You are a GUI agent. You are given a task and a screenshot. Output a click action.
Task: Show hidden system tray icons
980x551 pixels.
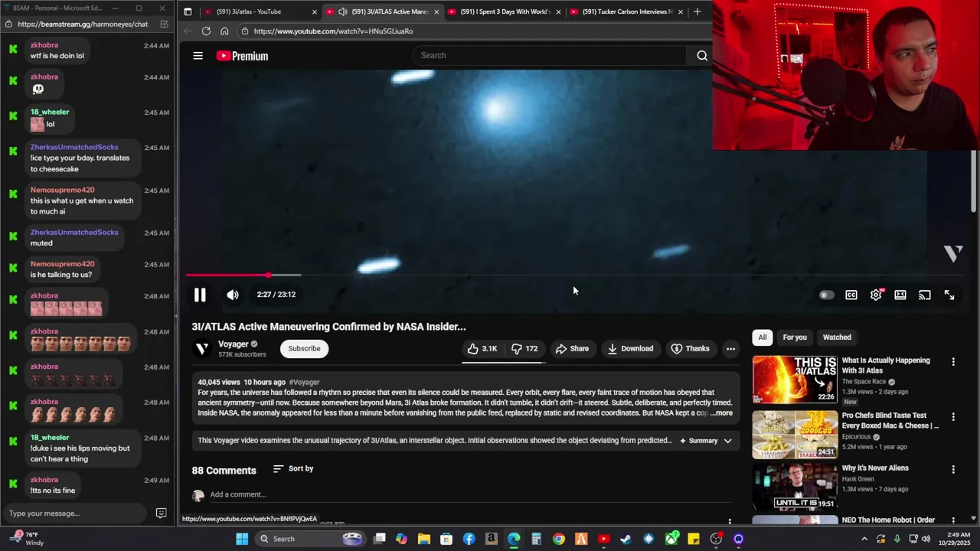(x=864, y=539)
